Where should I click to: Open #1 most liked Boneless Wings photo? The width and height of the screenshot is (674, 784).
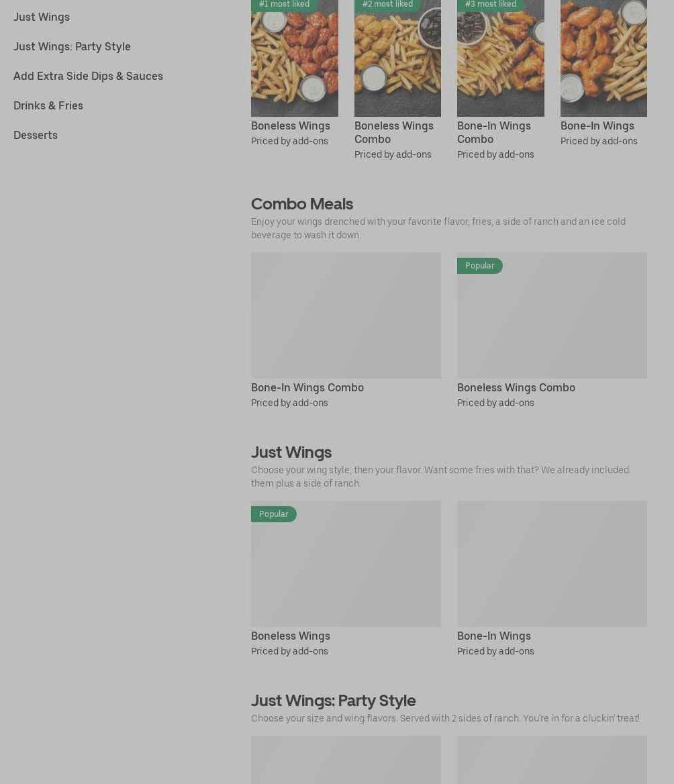click(x=295, y=58)
